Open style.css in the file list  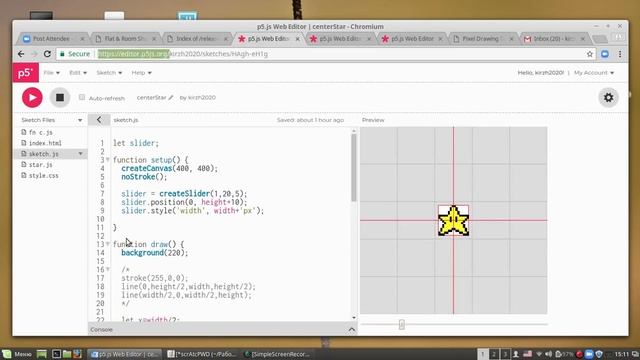[x=43, y=175]
